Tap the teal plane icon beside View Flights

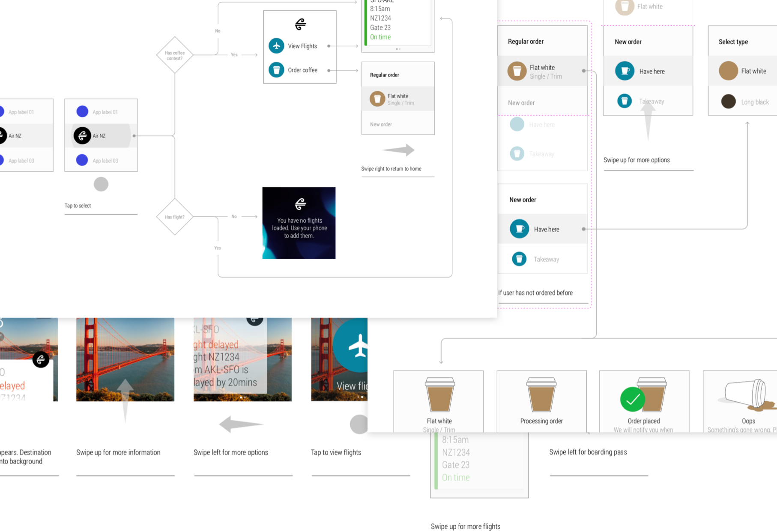point(276,46)
